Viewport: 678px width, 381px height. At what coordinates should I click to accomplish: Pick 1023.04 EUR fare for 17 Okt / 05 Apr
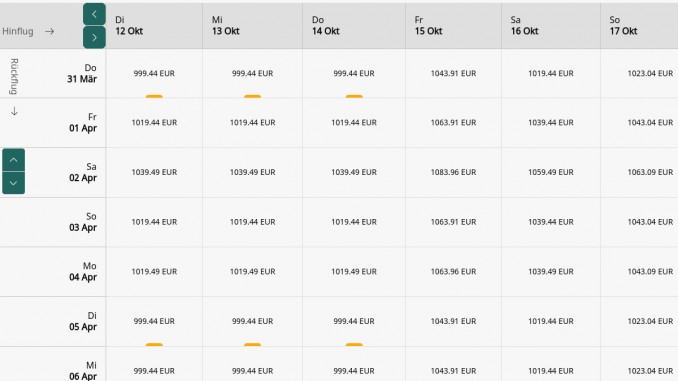640,321
